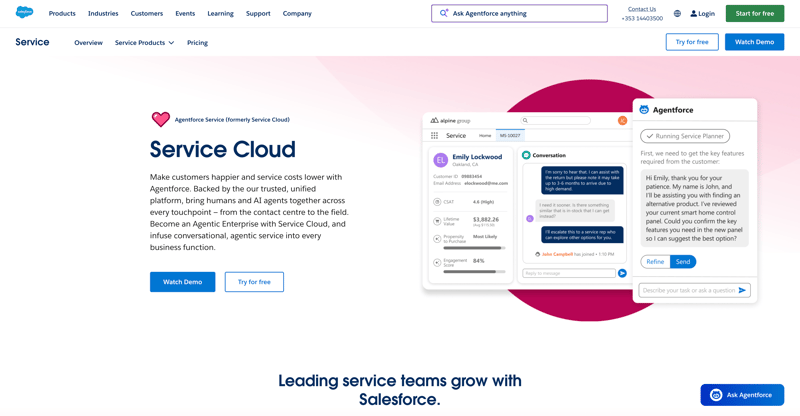This screenshot has width=800, height=416.
Task: Select the Overview tab
Action: (x=88, y=43)
